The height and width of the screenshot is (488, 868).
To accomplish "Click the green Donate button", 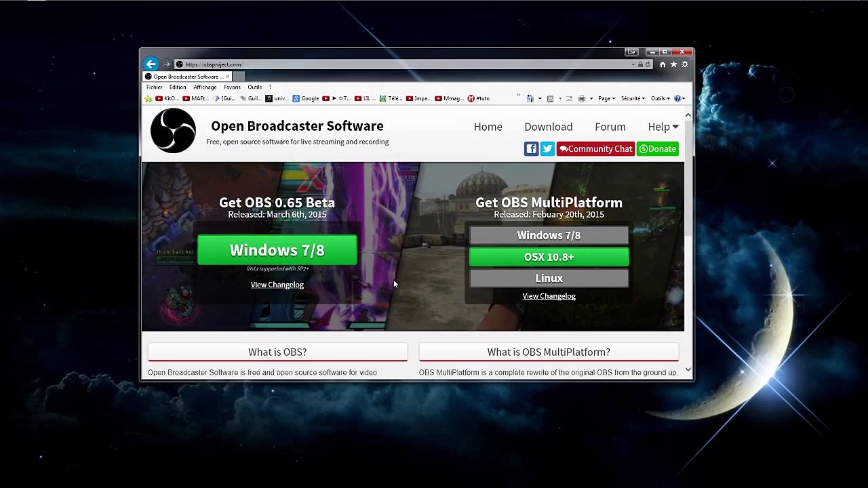I will click(x=658, y=149).
